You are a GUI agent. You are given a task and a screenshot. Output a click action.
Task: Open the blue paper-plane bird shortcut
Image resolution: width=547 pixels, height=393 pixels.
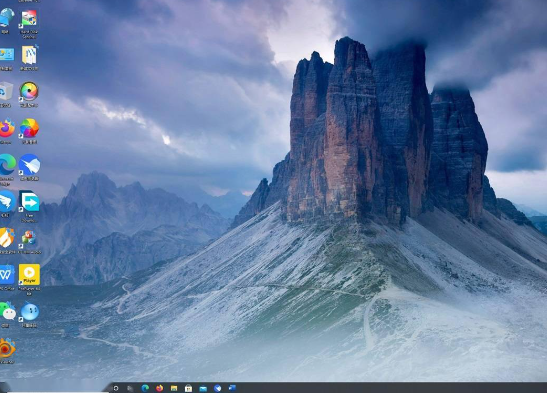point(29,165)
